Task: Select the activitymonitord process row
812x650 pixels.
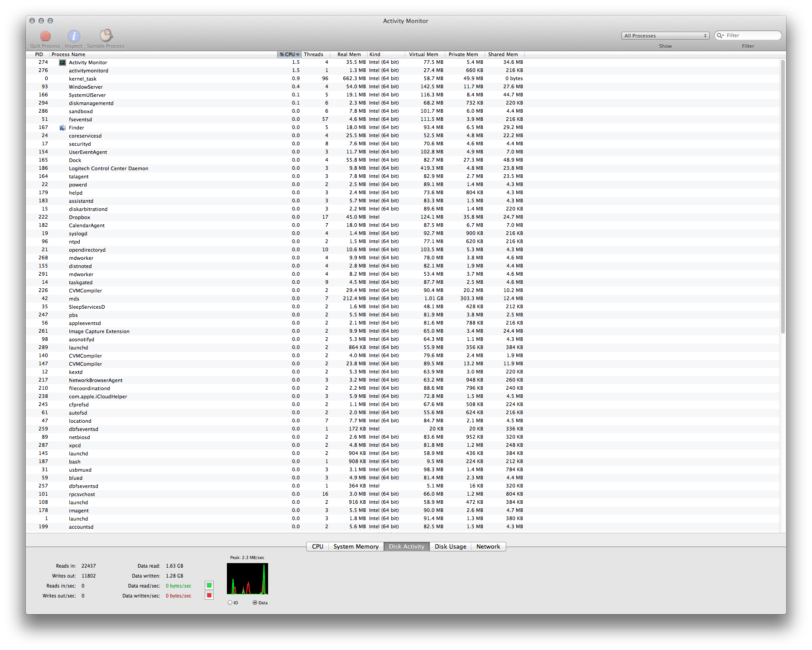Action: (x=403, y=71)
